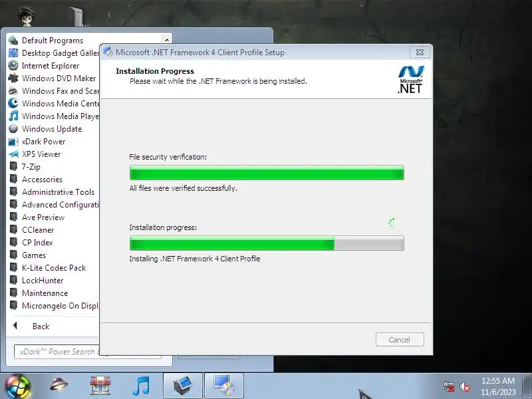
Task: Select the setup installer taskbar button with the disc
Action: pos(224,386)
